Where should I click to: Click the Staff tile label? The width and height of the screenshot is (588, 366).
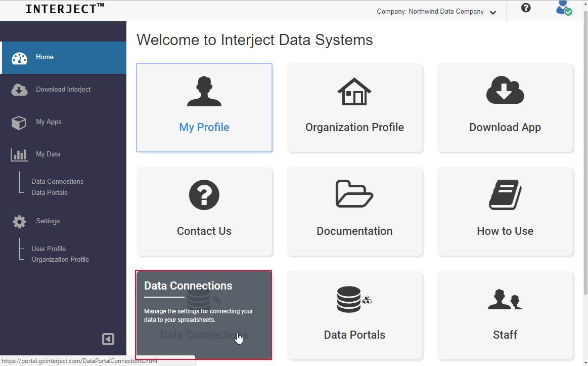pyautogui.click(x=505, y=335)
